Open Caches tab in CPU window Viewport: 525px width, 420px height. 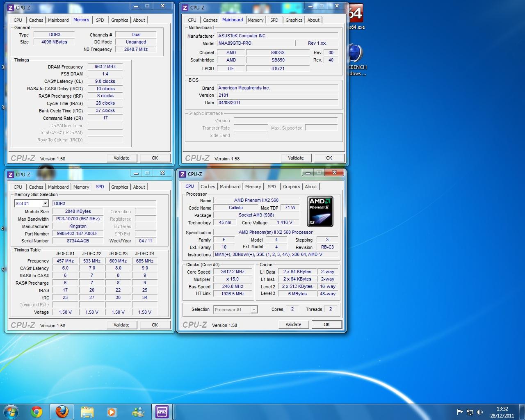(x=208, y=187)
